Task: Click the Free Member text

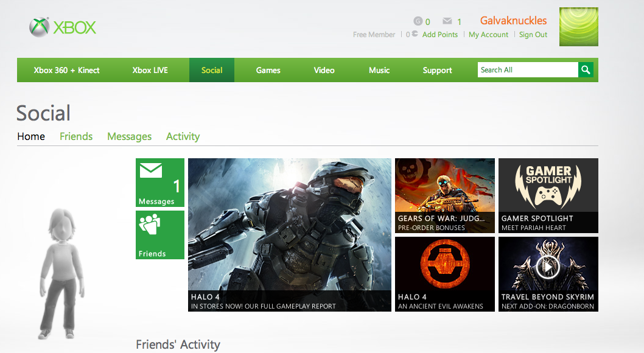Action: pyautogui.click(x=374, y=35)
